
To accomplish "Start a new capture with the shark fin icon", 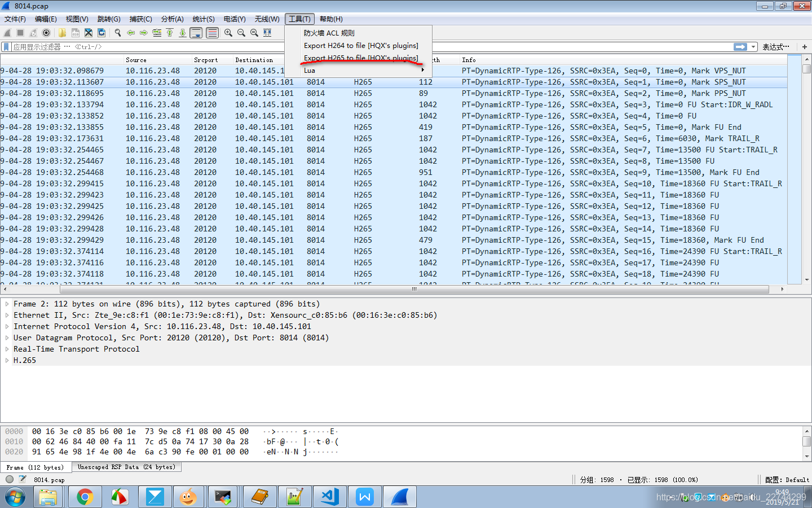I will (x=7, y=33).
